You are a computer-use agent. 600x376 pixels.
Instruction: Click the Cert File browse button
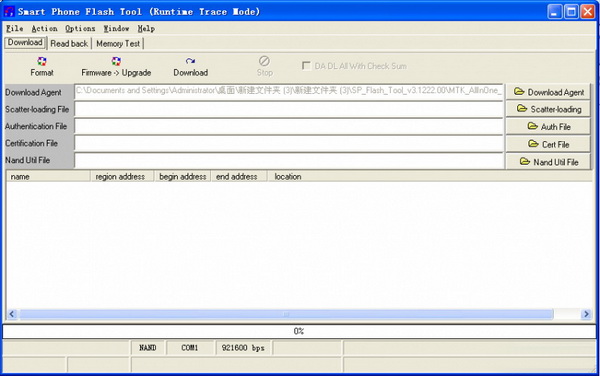coord(548,144)
